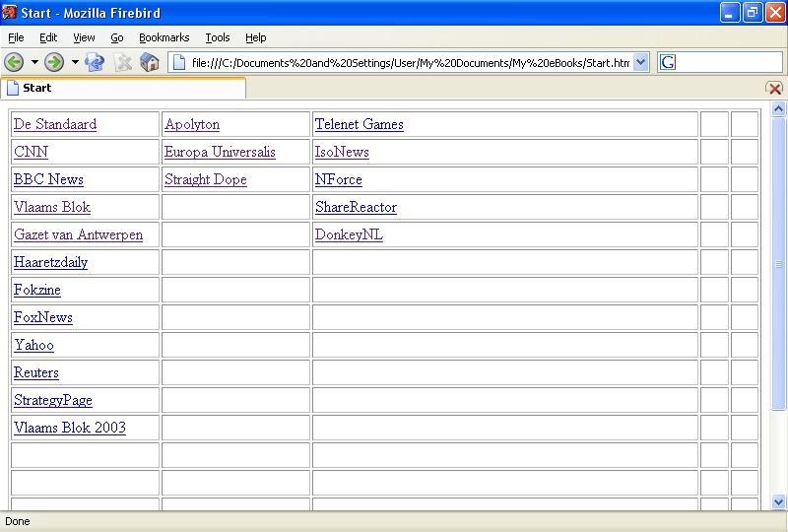Viewport: 788px width, 532px height.
Task: Open the Tools menu
Action: point(217,37)
